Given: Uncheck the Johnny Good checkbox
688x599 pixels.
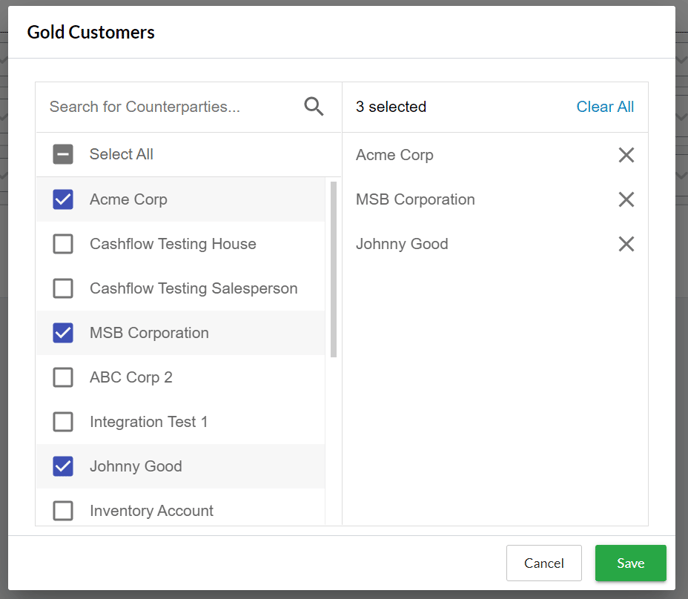Looking at the screenshot, I should [x=63, y=466].
